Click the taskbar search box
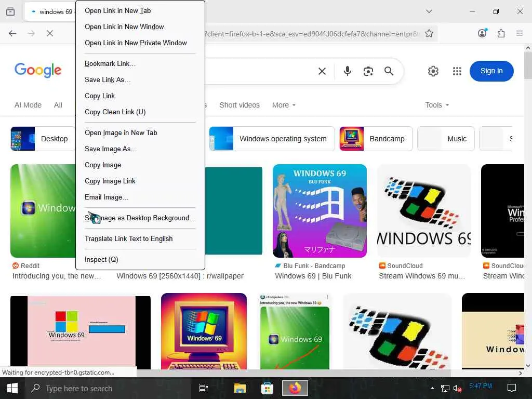This screenshot has height=399, width=532. point(110,388)
